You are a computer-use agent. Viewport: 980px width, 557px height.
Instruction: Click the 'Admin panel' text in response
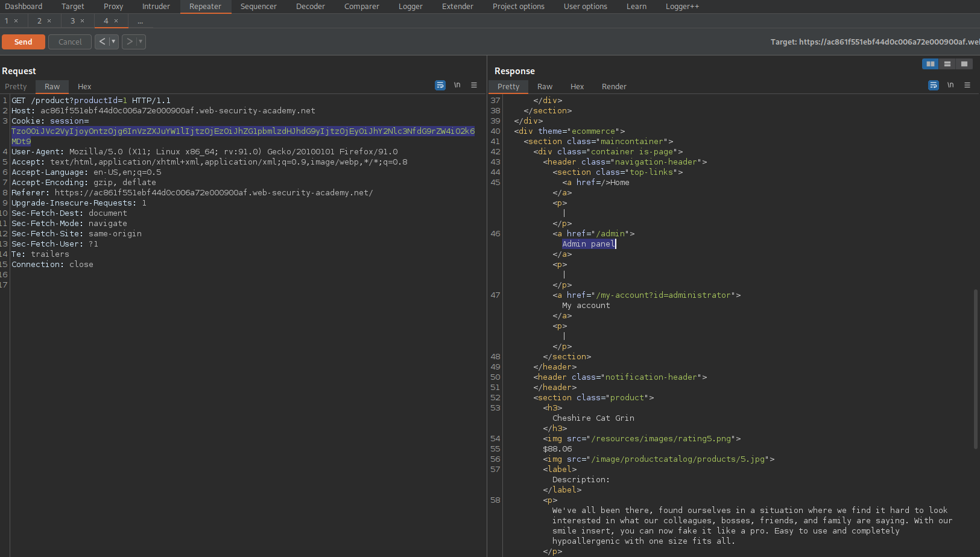[589, 244]
